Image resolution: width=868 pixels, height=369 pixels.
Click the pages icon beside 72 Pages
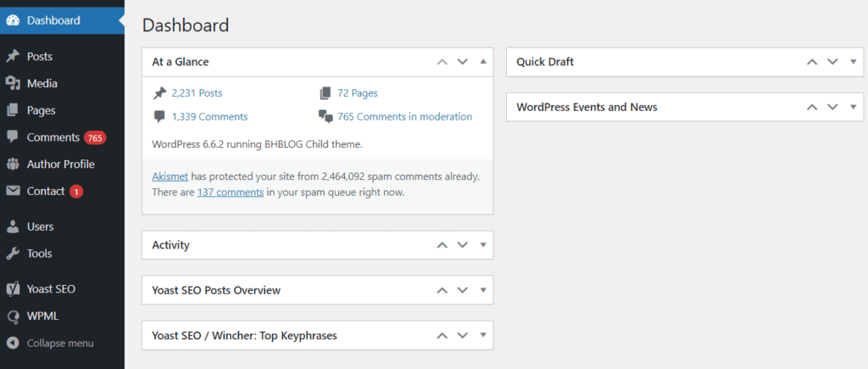coord(325,93)
